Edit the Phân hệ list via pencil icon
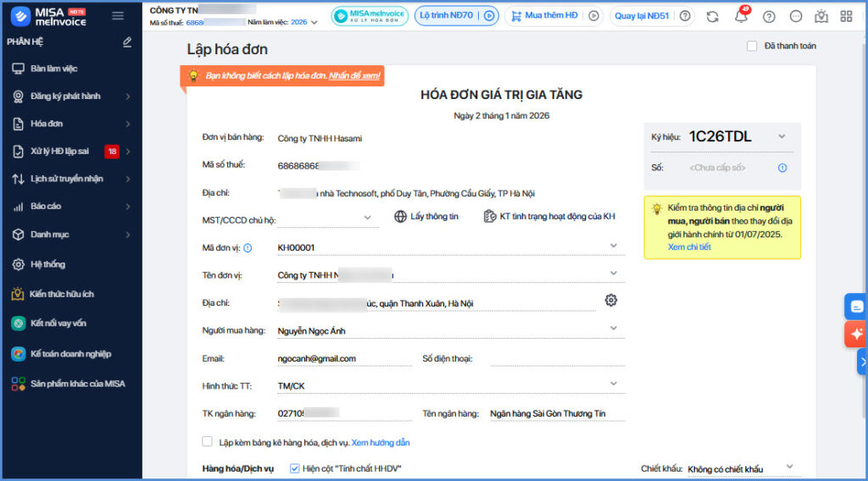The image size is (868, 481). pyautogui.click(x=127, y=42)
